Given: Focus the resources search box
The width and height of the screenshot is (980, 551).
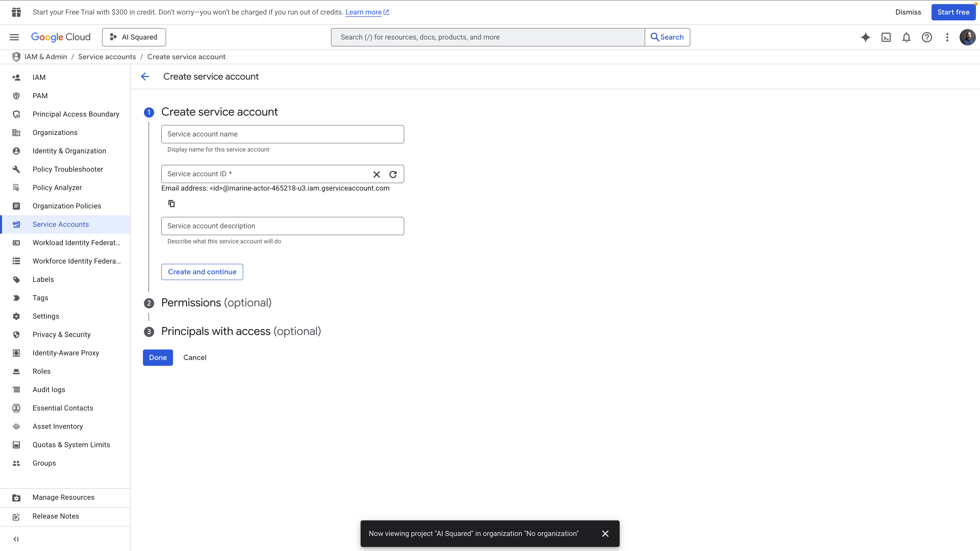Looking at the screenshot, I should (x=488, y=37).
